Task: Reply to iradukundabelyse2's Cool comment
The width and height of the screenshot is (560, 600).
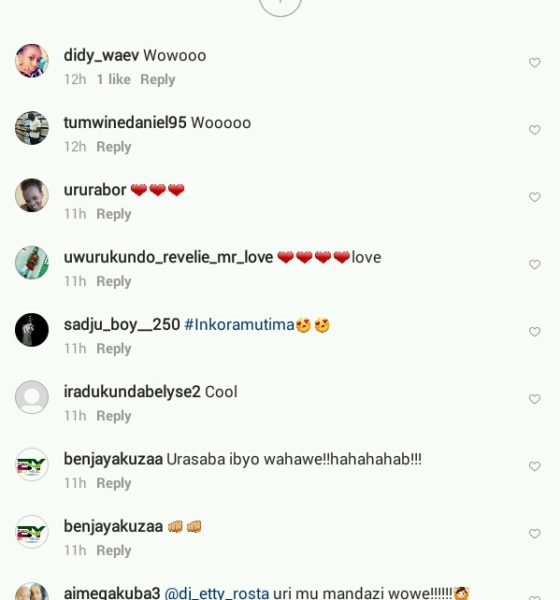Action: 114,416
